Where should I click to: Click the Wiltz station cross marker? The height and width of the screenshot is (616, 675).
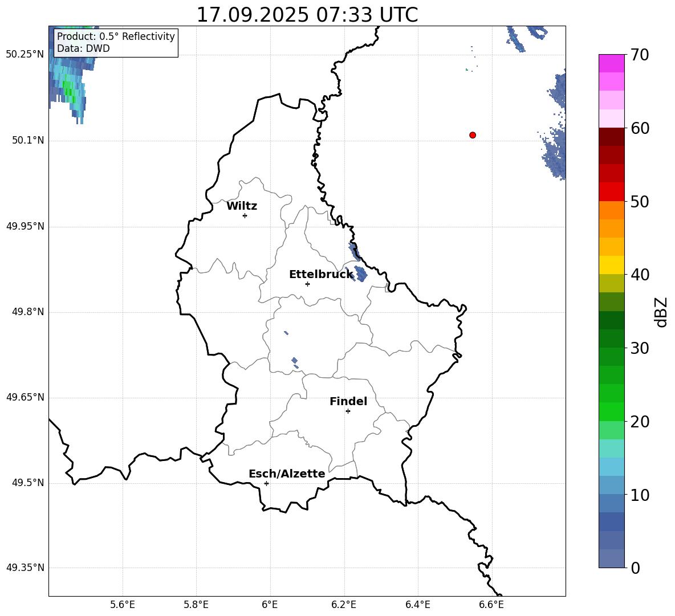click(x=245, y=215)
